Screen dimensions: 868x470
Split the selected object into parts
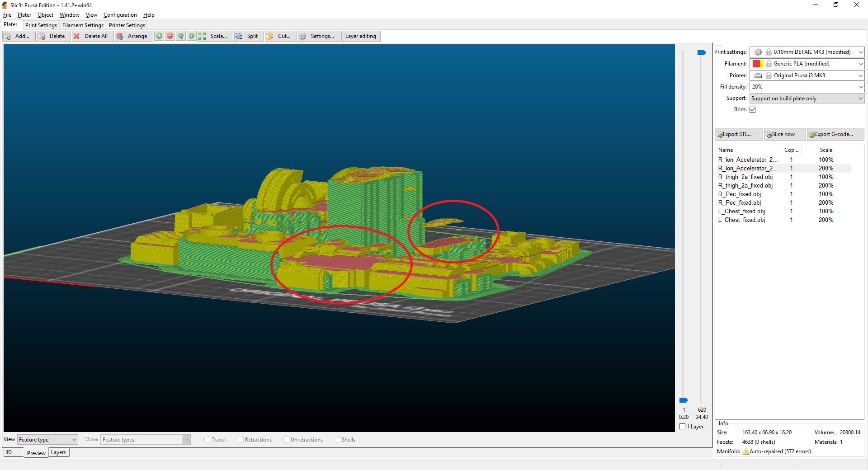point(248,36)
